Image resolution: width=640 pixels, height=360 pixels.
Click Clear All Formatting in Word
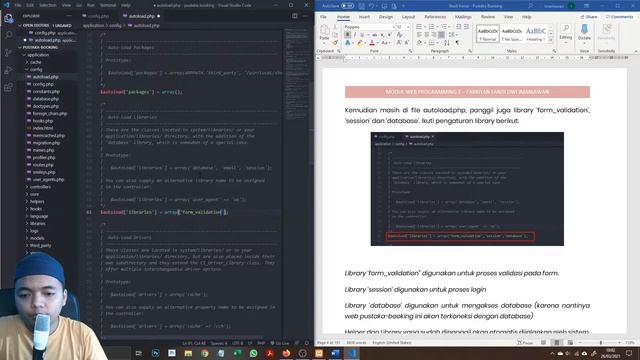400,35
